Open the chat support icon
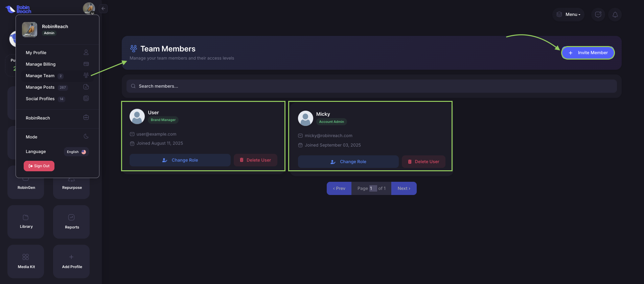644x284 pixels. click(x=598, y=15)
